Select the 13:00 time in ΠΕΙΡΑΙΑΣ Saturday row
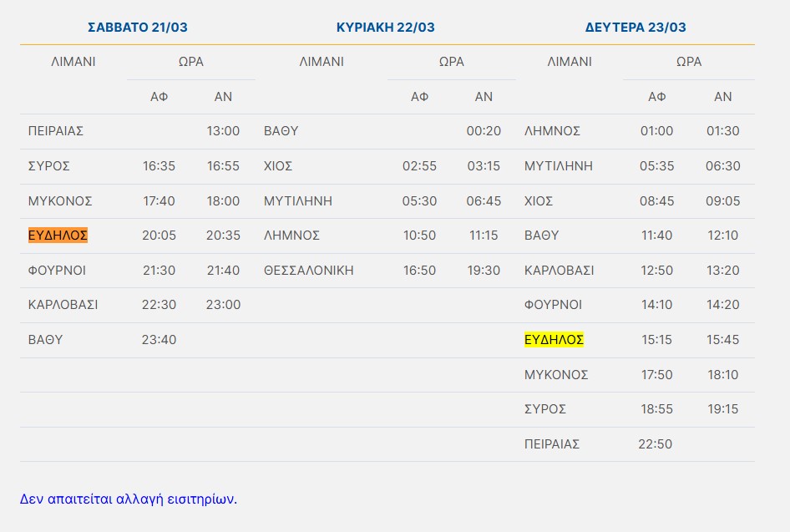Viewport: 790px width, 532px height. pyautogui.click(x=223, y=131)
